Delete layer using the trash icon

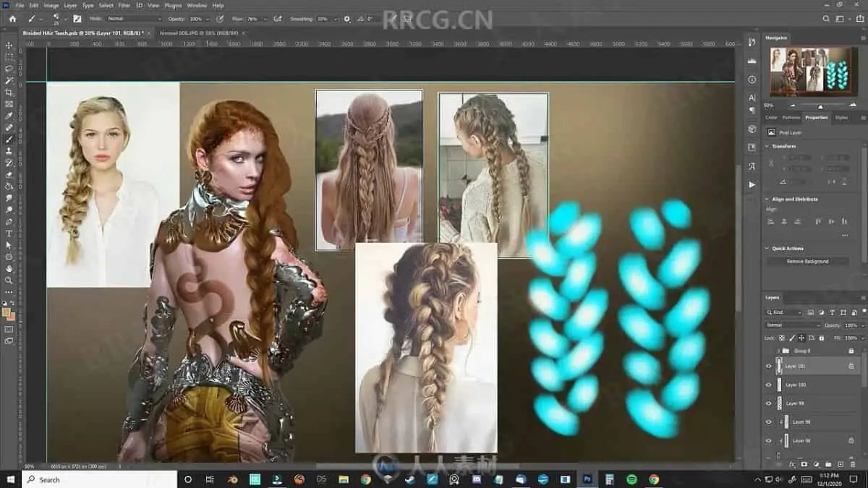[x=852, y=464]
